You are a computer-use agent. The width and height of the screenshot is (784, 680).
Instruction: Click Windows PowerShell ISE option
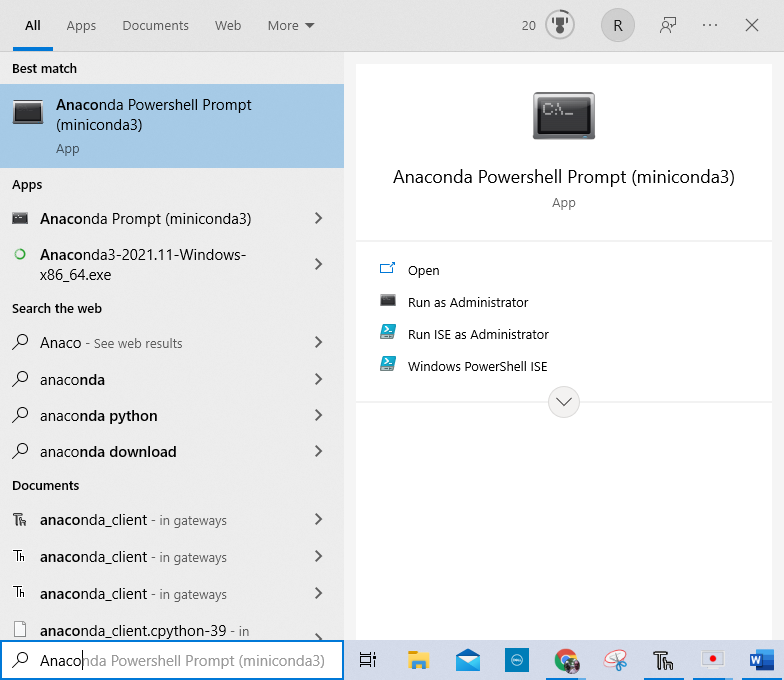coord(477,366)
